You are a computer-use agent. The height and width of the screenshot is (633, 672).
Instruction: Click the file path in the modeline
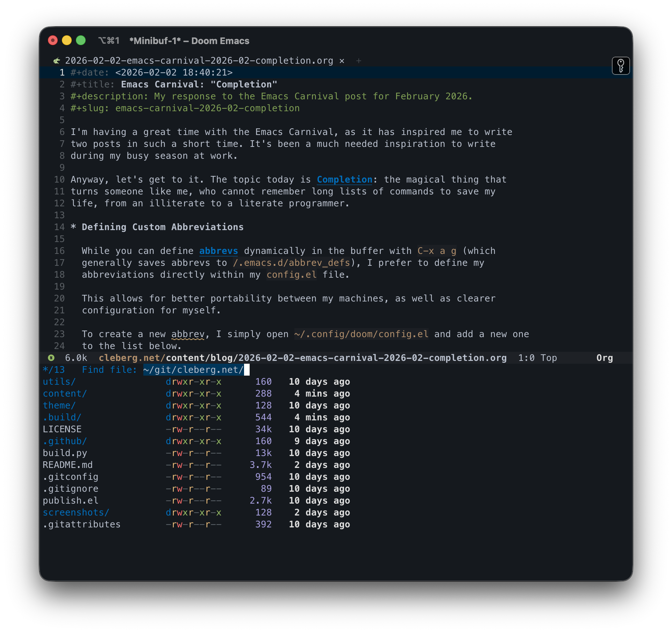(302, 358)
